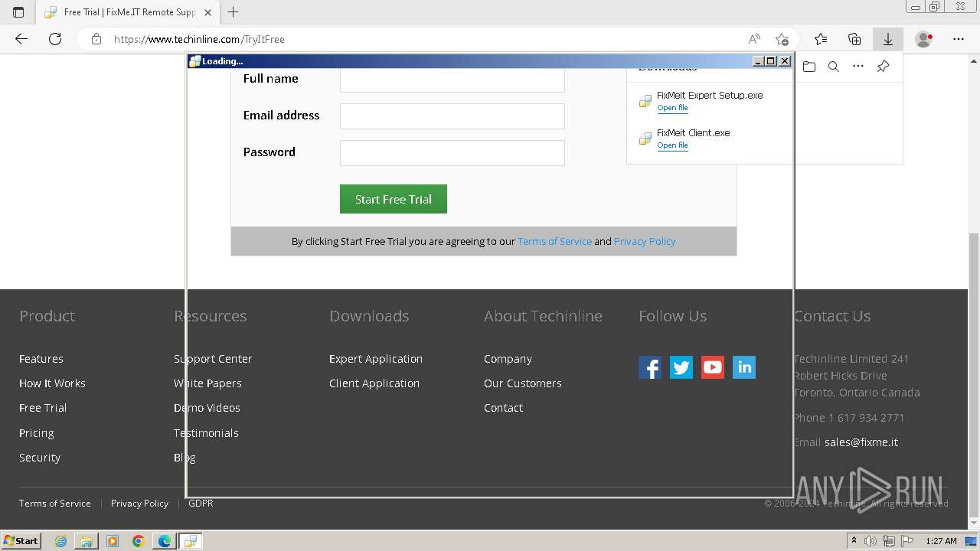Download the Client Application from the footer

374,383
